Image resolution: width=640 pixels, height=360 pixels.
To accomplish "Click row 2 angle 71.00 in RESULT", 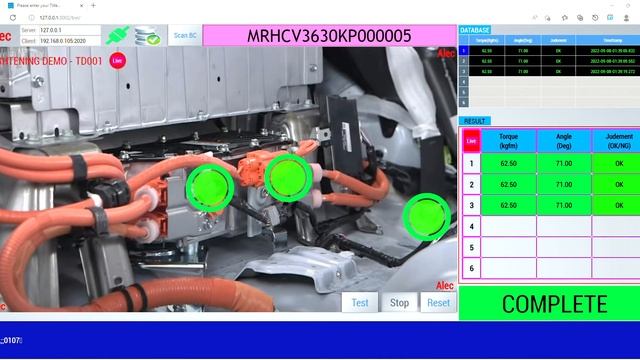I will (564, 184).
